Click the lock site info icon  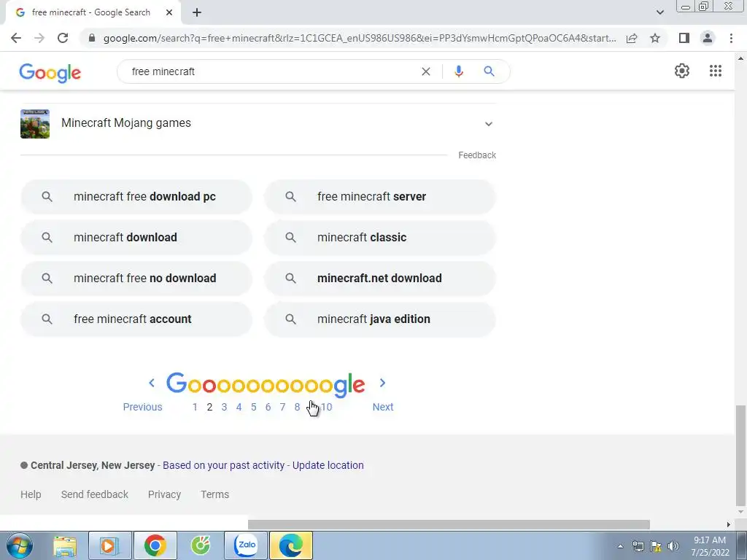[x=92, y=38]
